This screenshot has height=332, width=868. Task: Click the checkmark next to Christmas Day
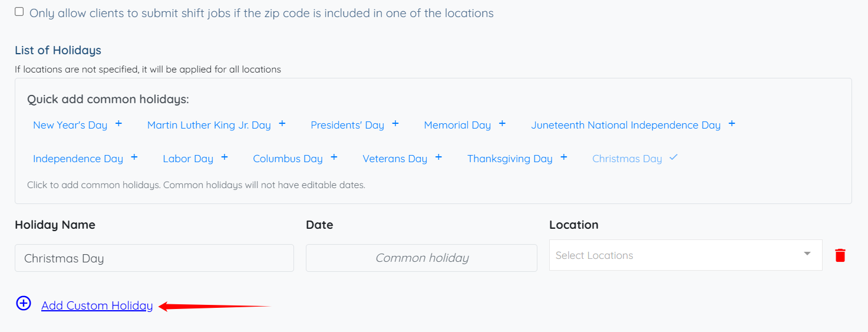tap(674, 157)
